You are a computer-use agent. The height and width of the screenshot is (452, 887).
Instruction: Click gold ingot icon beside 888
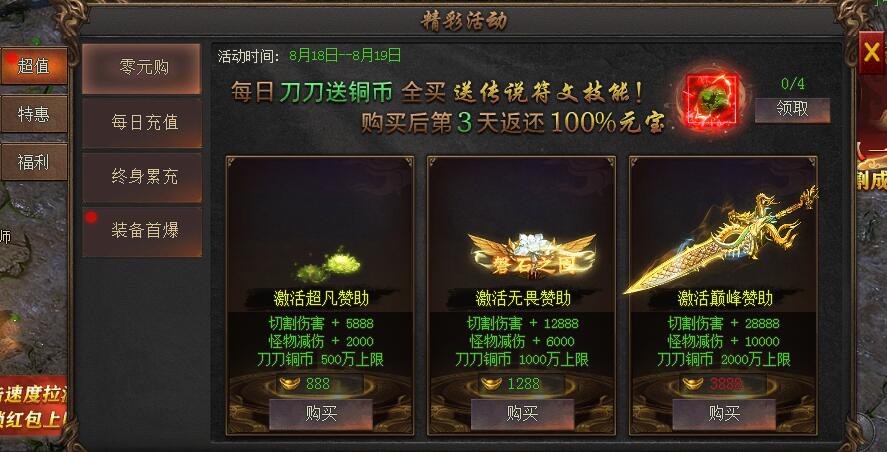click(x=290, y=384)
